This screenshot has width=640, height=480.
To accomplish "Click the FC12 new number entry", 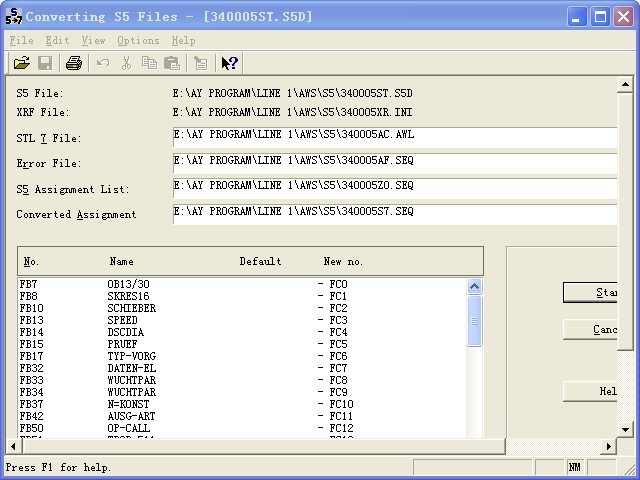I will coord(342,428).
